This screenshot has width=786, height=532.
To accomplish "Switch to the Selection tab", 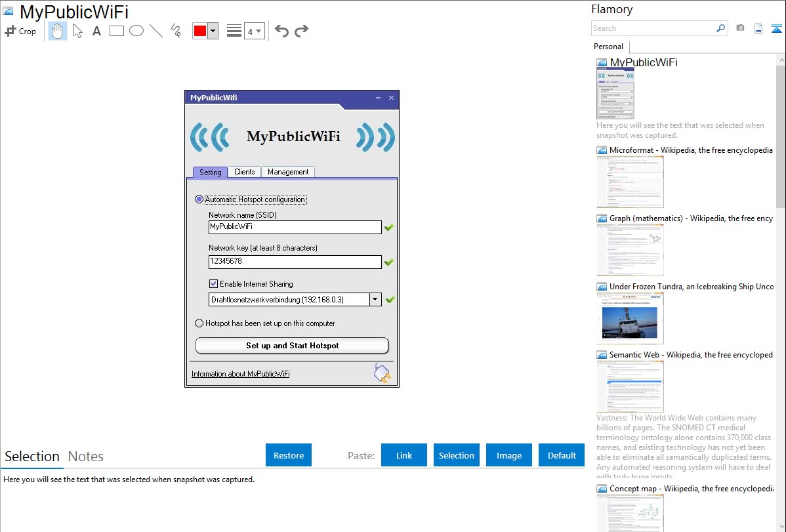I will (x=32, y=457).
